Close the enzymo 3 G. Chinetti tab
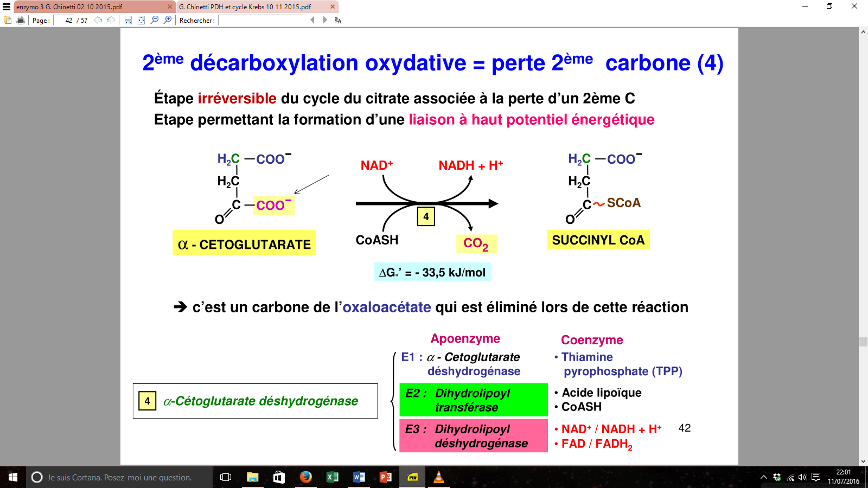Image resolution: width=868 pixels, height=488 pixels. pyautogui.click(x=169, y=7)
